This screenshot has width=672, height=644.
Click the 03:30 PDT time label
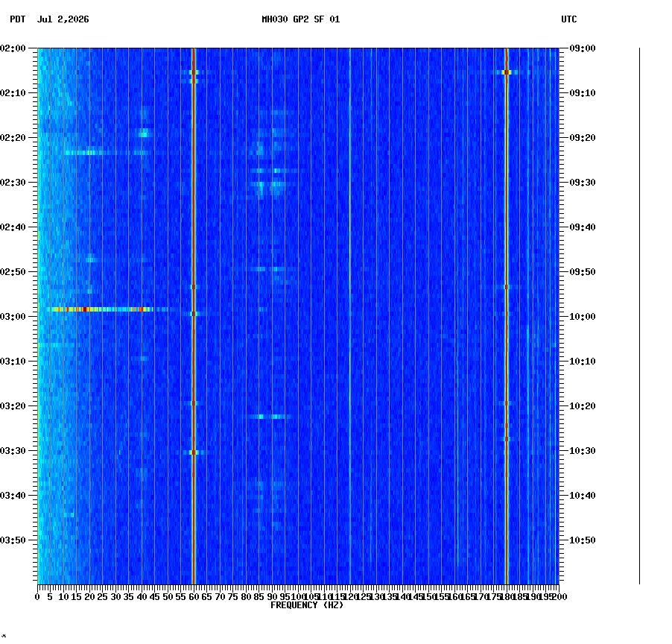pos(13,451)
